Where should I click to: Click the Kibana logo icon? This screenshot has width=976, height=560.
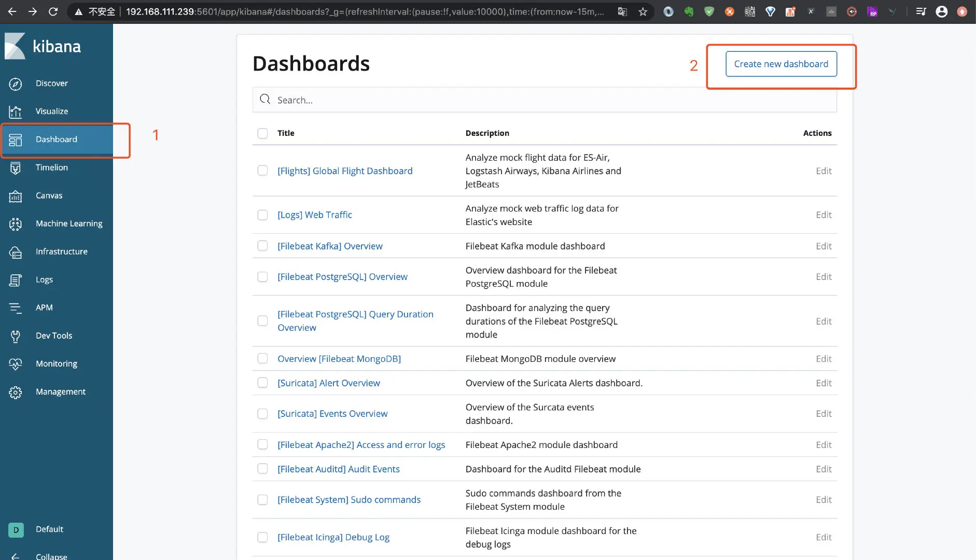pos(15,46)
